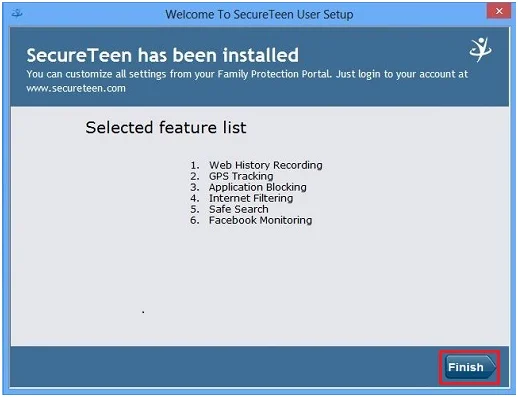Click the SecureTeen logo in header
Image resolution: width=518 pixels, height=397 pixels.
click(481, 50)
